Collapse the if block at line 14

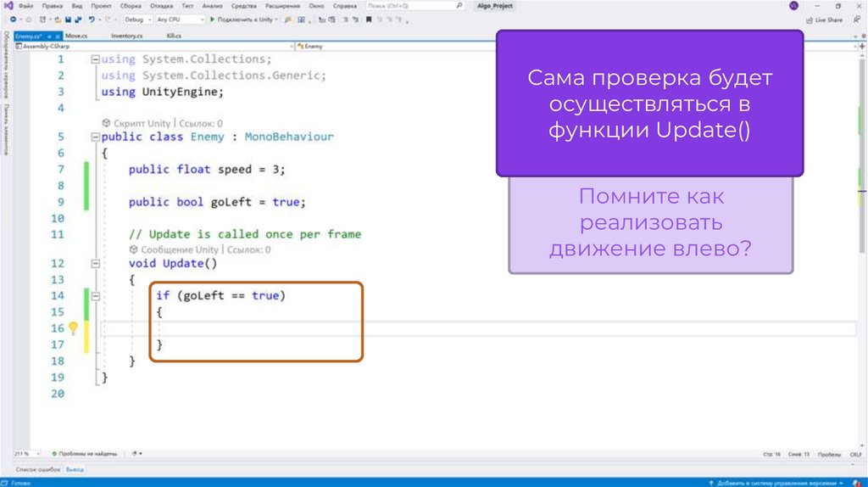pos(95,296)
